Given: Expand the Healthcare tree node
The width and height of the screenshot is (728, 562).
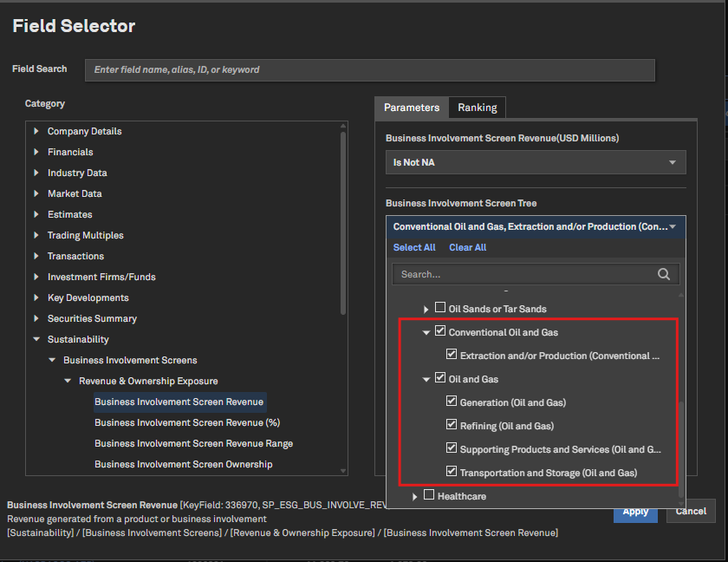Looking at the screenshot, I should click(415, 496).
